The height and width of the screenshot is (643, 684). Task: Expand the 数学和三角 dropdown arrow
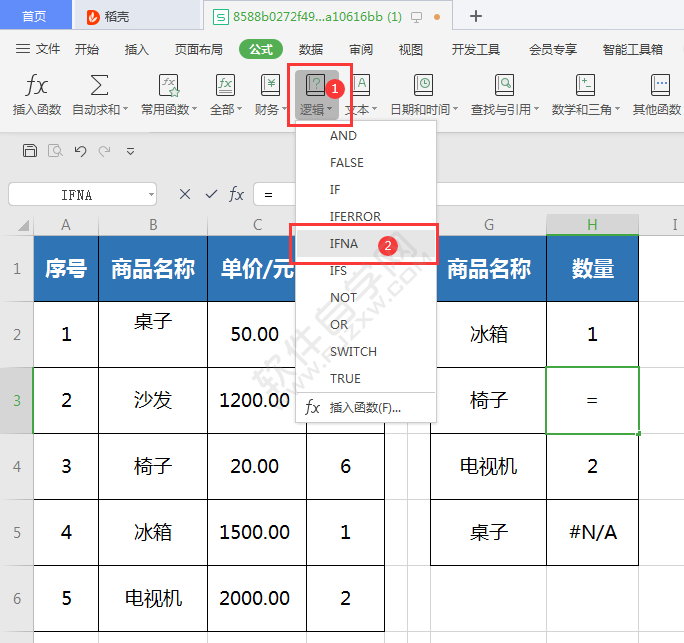pos(617,109)
